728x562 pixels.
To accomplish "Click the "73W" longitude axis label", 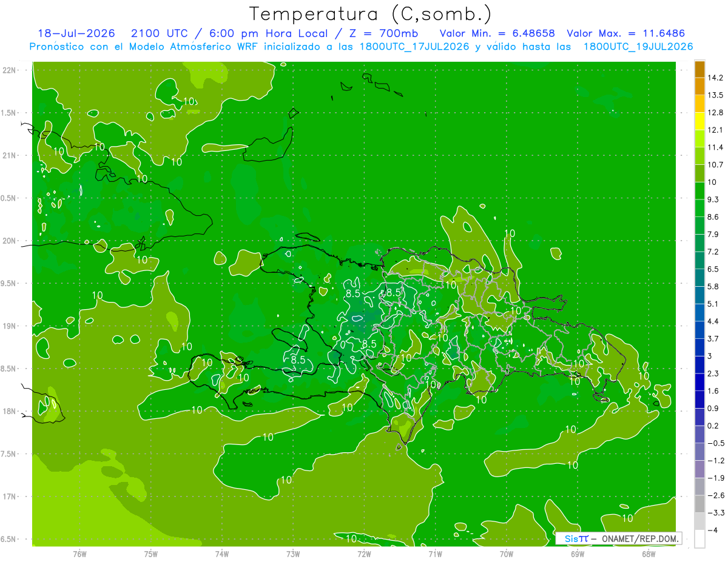I will 293,554.
